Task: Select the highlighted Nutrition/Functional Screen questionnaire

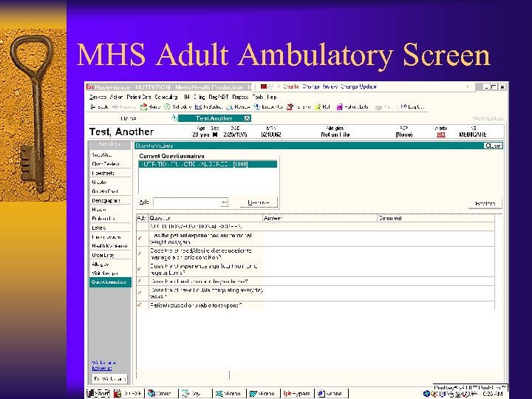Action: pyautogui.click(x=208, y=164)
